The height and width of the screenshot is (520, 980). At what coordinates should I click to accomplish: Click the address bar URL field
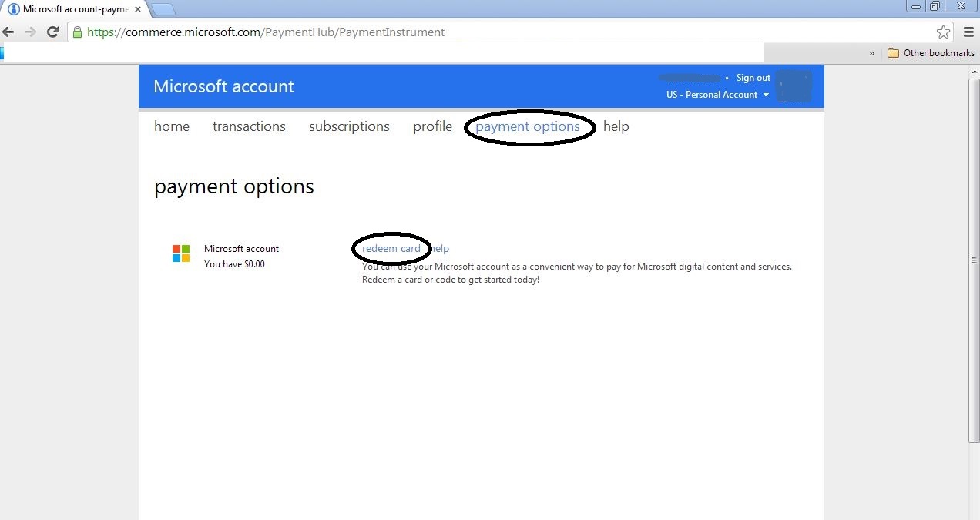point(510,32)
